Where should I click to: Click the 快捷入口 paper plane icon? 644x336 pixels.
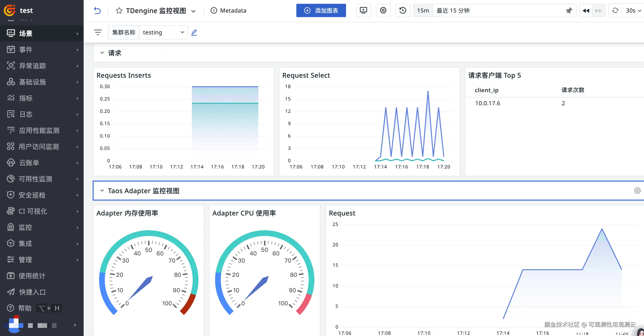(x=10, y=292)
